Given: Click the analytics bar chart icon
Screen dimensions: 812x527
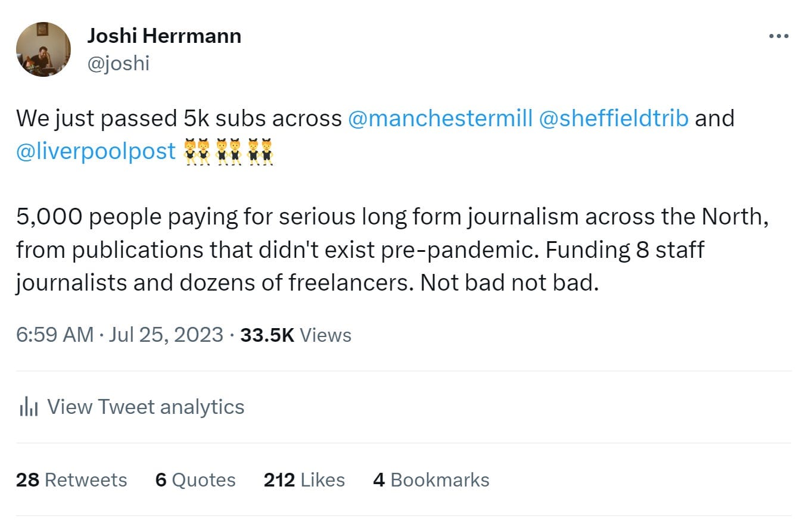Looking at the screenshot, I should click(x=29, y=407).
